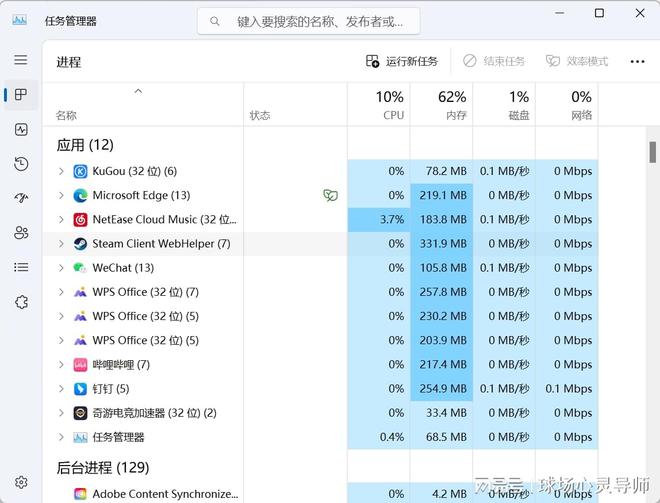Click the 0.1 Mbps network cell
This screenshot has width=660, height=503.
click(x=567, y=389)
